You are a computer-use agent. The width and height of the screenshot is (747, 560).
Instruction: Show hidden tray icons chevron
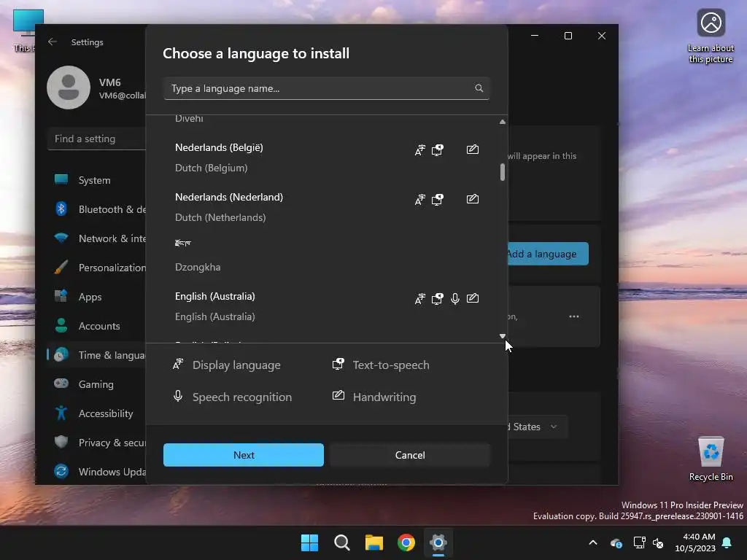coord(593,542)
